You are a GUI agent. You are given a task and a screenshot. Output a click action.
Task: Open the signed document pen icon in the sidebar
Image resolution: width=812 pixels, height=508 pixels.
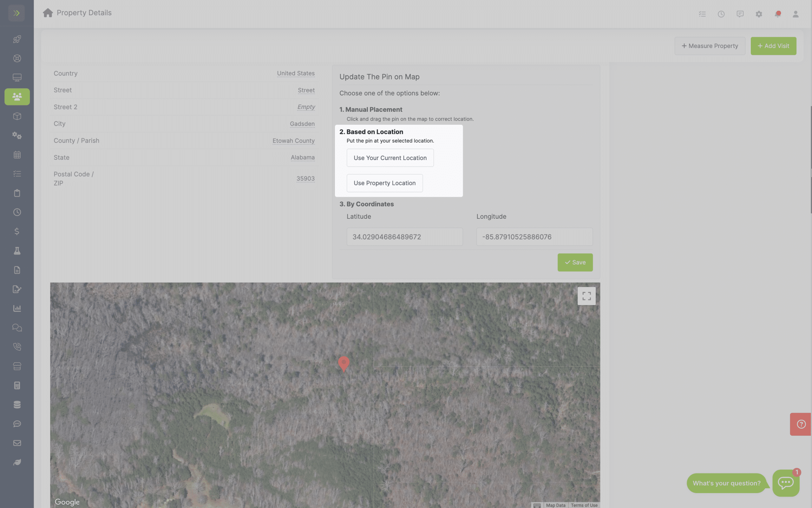[17, 289]
